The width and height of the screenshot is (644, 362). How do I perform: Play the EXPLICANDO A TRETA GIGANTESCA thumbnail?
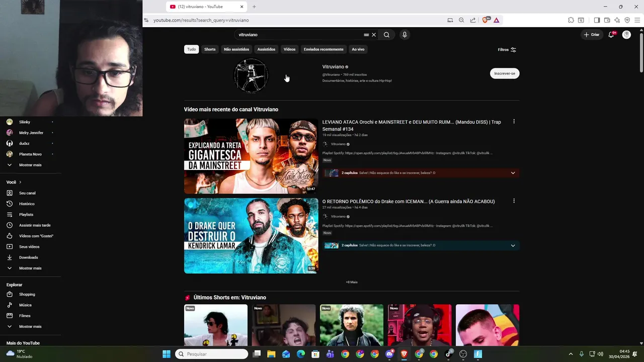pos(251,156)
